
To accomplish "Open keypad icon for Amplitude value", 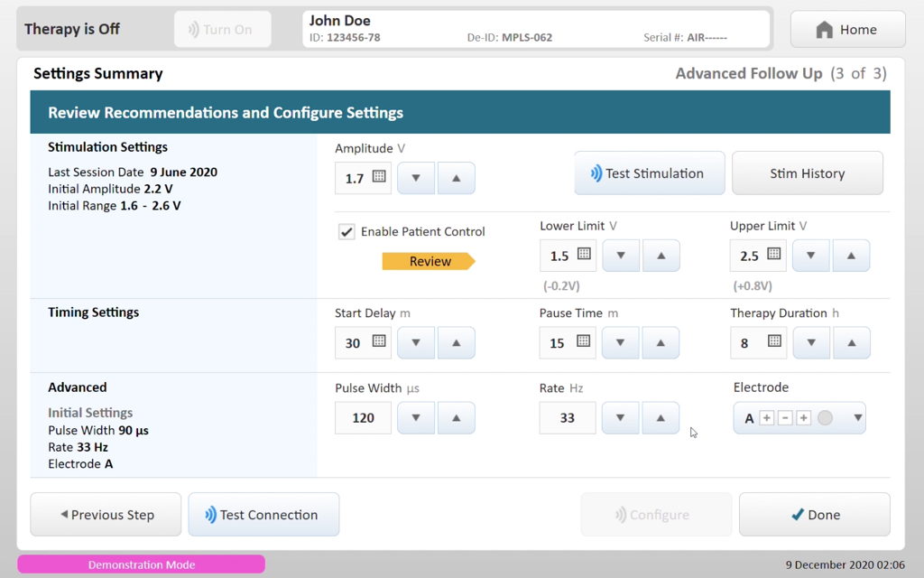I will [379, 176].
